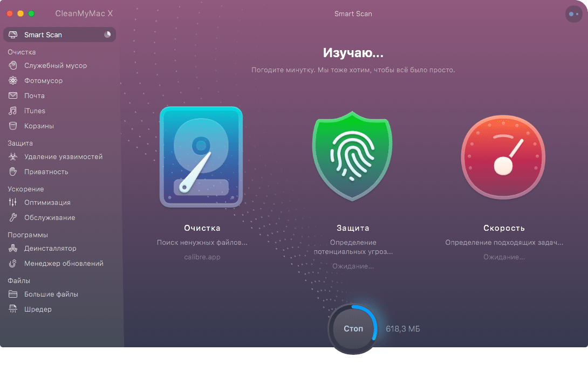Click the Защита heading under the shield
Viewport: 588px width, 371px height.
[353, 228]
